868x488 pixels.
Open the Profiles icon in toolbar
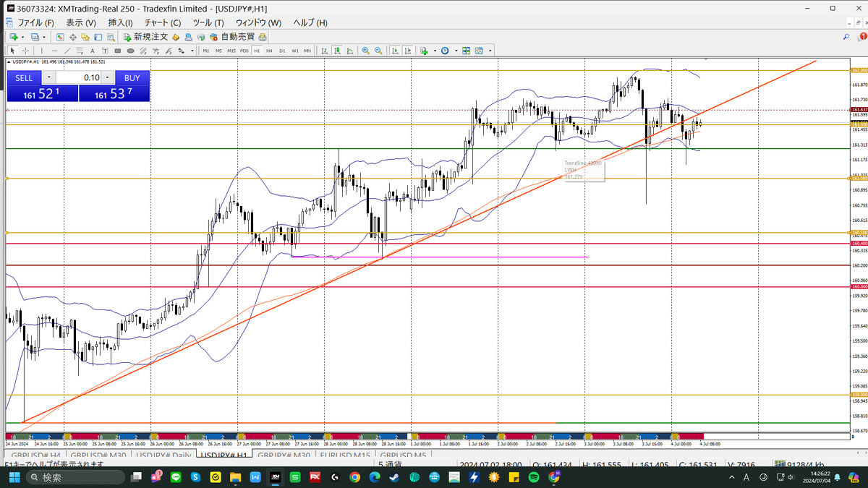[35, 37]
